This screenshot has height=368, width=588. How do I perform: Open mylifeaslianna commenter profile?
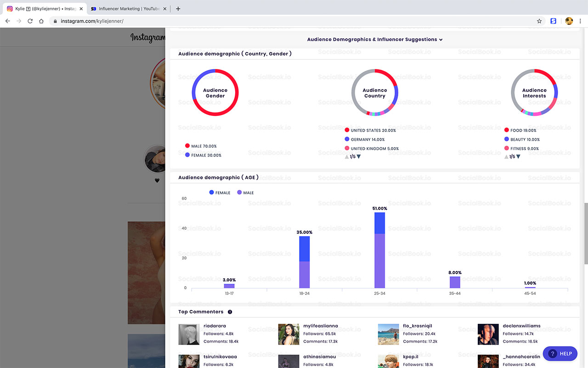[x=321, y=326]
